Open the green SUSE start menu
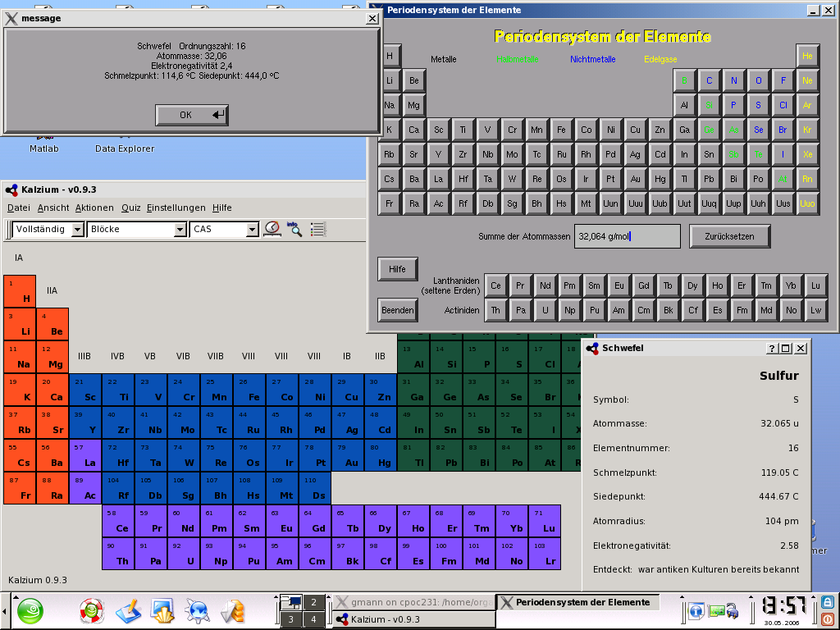 tap(30, 610)
